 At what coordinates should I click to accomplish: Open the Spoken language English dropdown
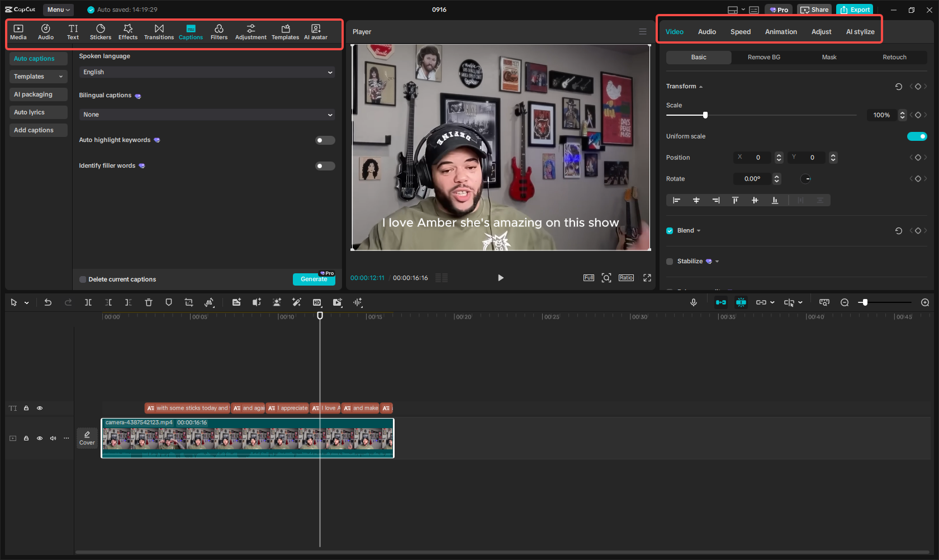tap(206, 72)
